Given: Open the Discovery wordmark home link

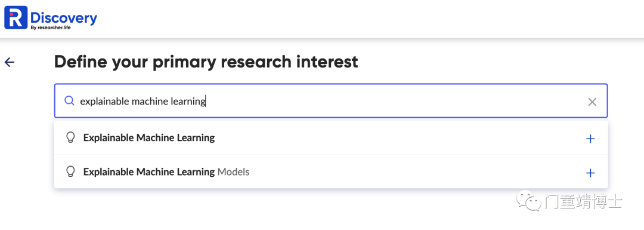Looking at the screenshot, I should click(x=64, y=18).
